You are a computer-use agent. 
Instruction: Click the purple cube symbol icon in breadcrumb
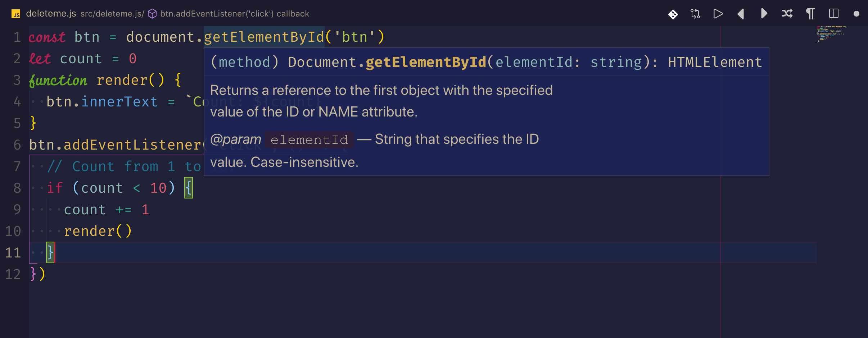click(153, 14)
